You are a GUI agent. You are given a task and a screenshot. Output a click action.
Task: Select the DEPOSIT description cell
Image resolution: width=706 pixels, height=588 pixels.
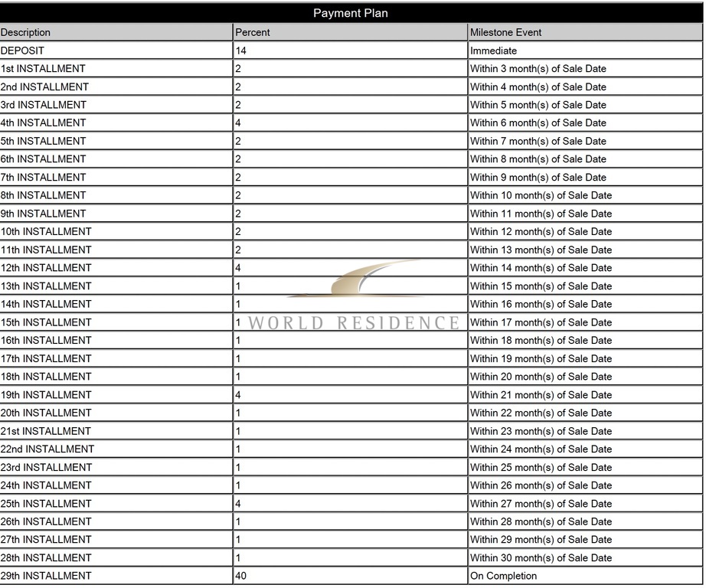(23, 51)
